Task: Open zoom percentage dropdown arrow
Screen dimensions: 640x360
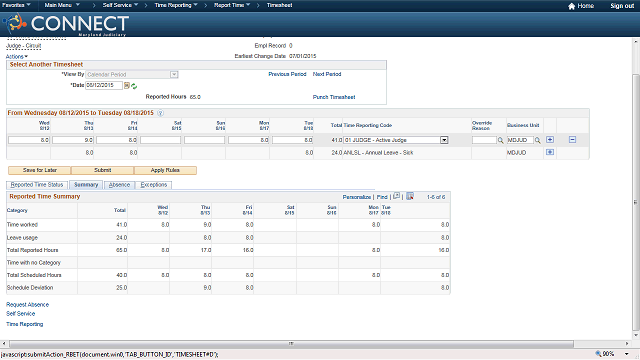Action: 627,354
